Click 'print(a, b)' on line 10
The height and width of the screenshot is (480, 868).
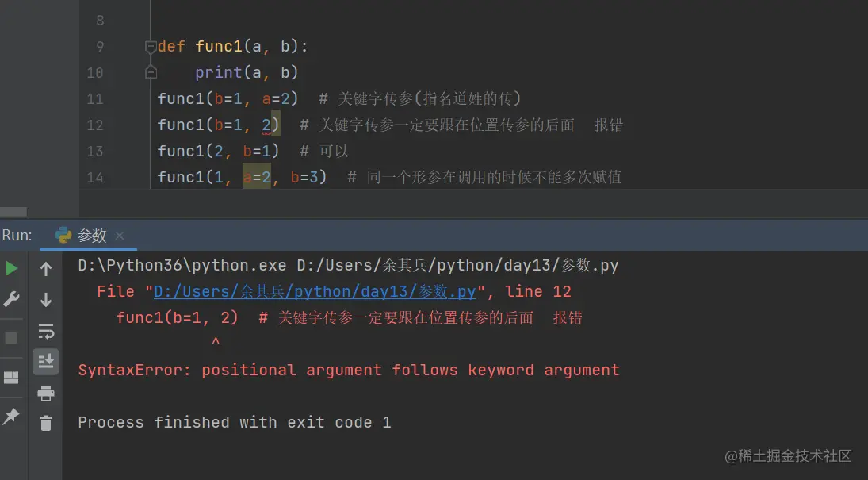247,73
